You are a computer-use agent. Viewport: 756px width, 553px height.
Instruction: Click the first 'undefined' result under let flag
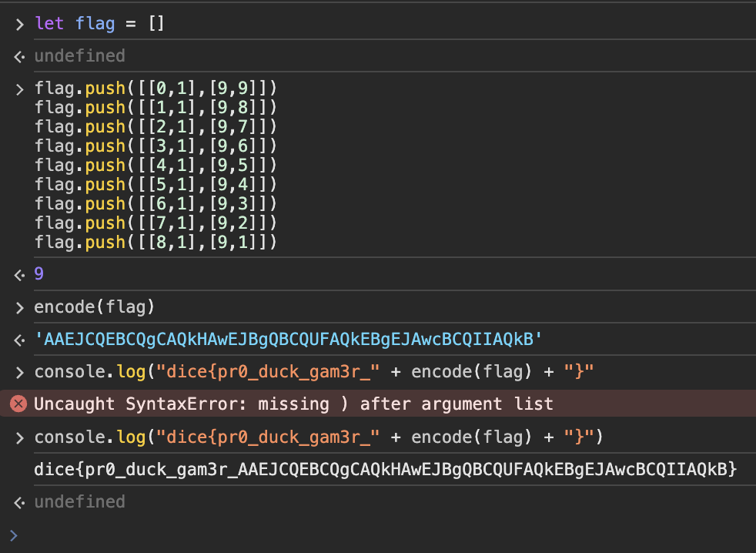coord(79,56)
